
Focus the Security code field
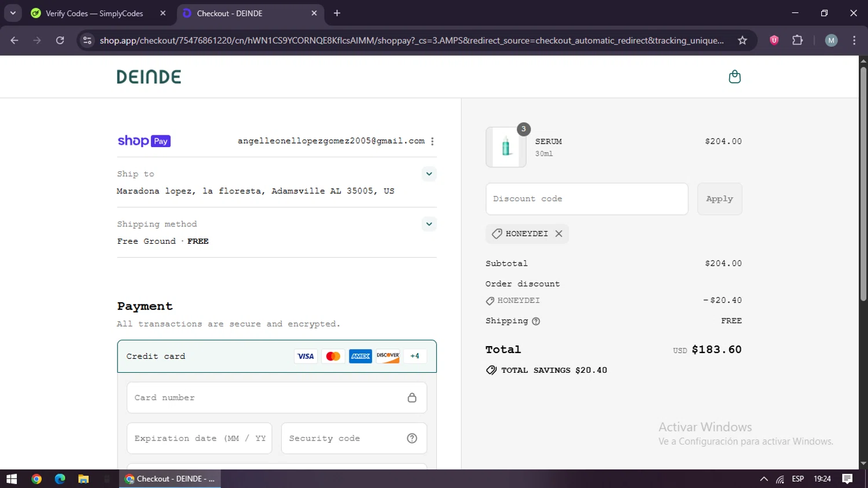[x=354, y=438]
